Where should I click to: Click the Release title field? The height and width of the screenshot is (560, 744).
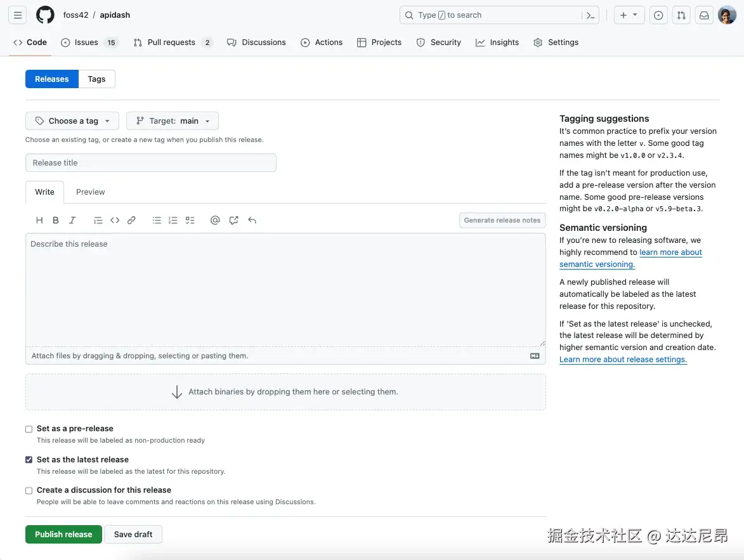point(151,163)
